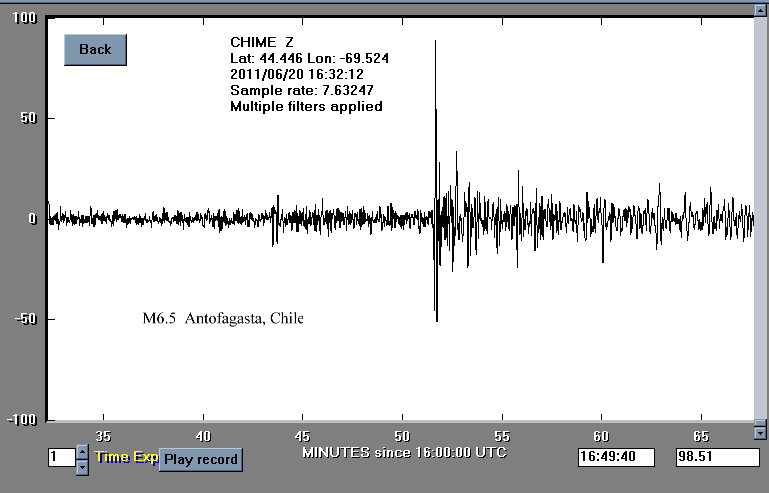This screenshot has height=493, width=769.
Task: Click the vertical scrollbar track
Action: 759,220
